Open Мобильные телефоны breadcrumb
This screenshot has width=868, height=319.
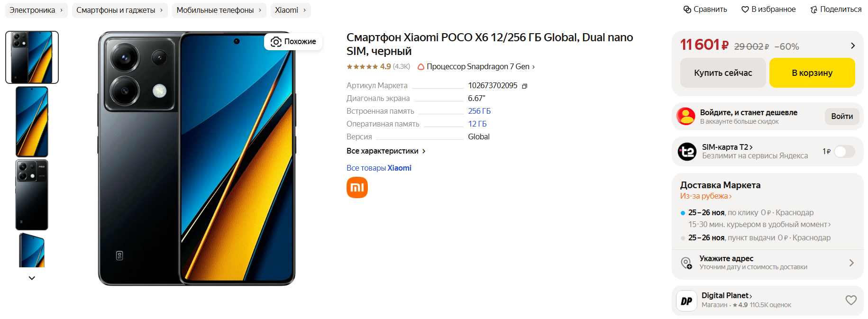pos(215,10)
